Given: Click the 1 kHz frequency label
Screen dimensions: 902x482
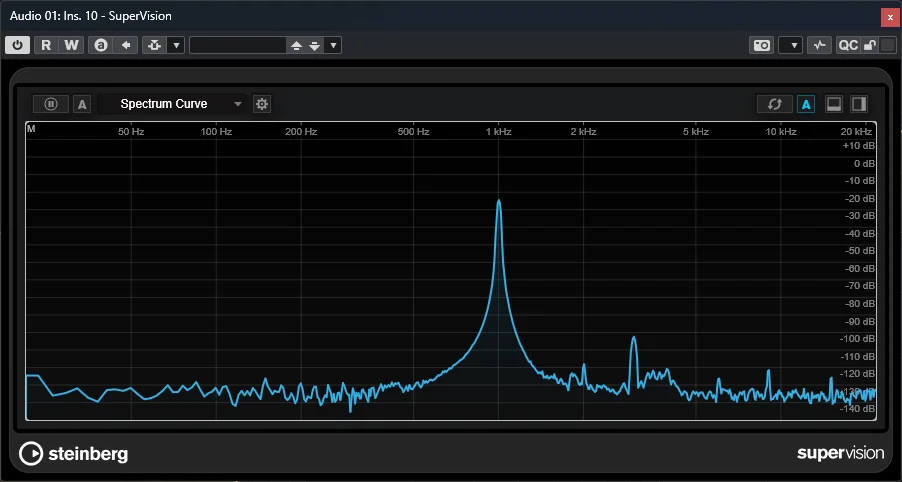Looking at the screenshot, I should [x=498, y=132].
